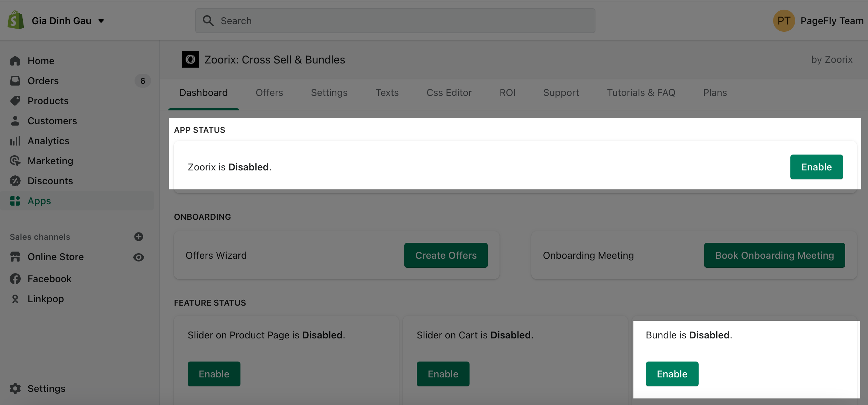Open the Texts tab
Screen dimensions: 868x405
pos(387,92)
